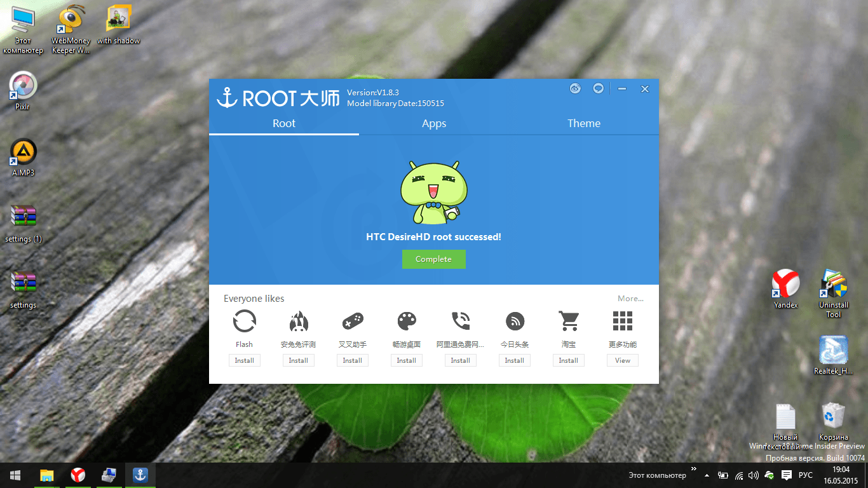
Task: Click the ROOT大师 anchor taskbar icon
Action: 140,475
